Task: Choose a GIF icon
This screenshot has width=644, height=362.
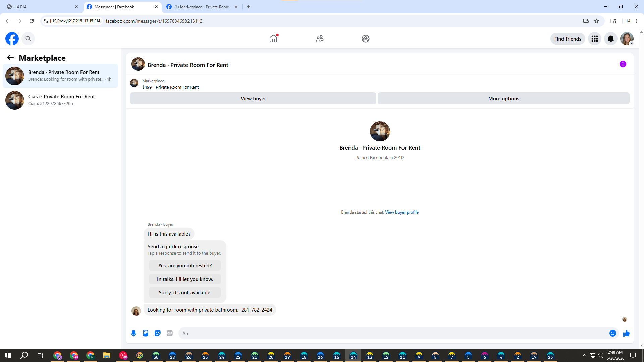Action: click(170, 333)
